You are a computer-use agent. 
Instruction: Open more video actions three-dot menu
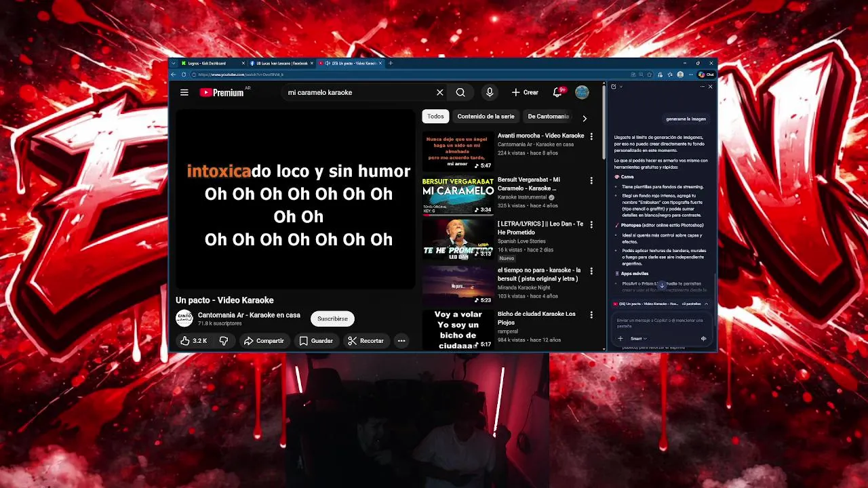[401, 341]
